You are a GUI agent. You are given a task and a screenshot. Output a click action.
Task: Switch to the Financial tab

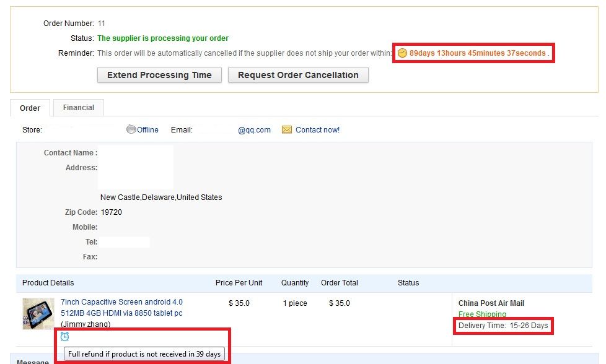(x=79, y=108)
